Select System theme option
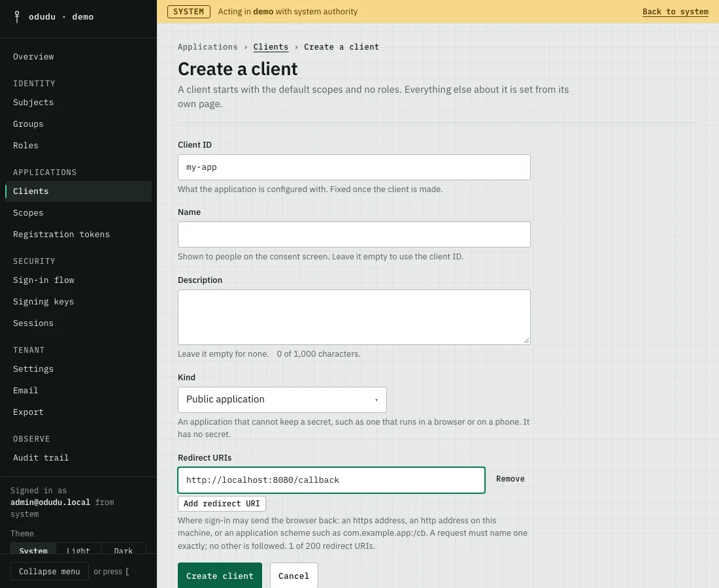Image resolution: width=719 pixels, height=588 pixels. pos(33,549)
